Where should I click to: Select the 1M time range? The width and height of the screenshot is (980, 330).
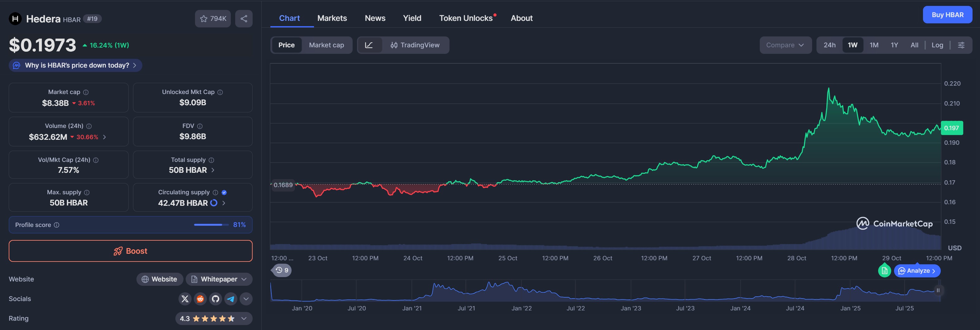(874, 45)
